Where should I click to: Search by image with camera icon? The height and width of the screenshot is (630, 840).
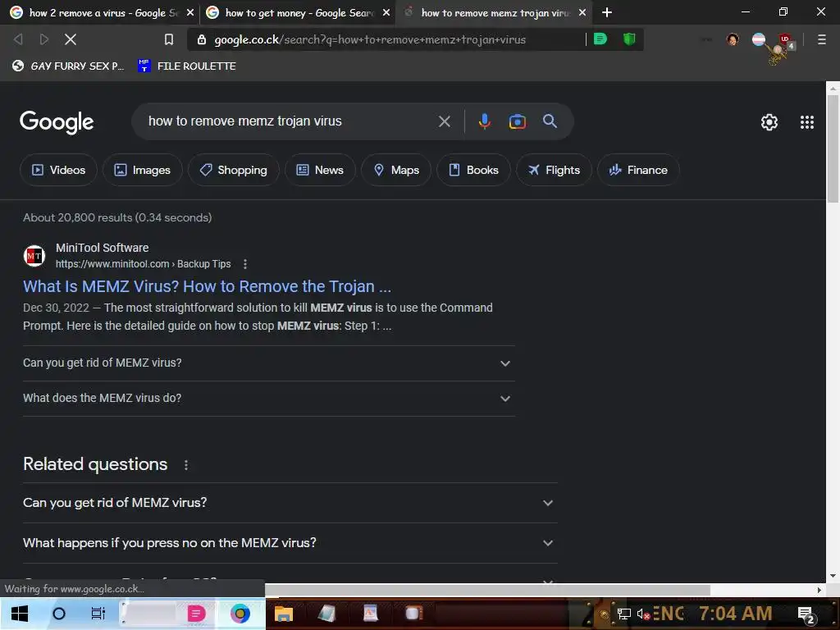[x=517, y=121]
